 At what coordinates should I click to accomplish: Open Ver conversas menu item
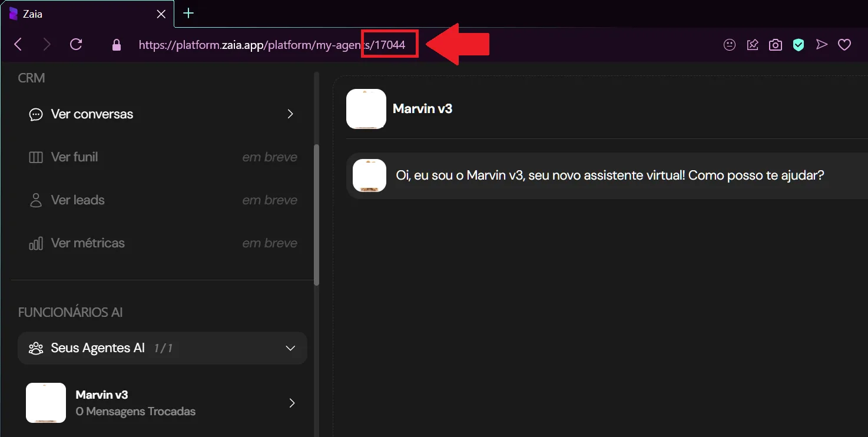[163, 114]
